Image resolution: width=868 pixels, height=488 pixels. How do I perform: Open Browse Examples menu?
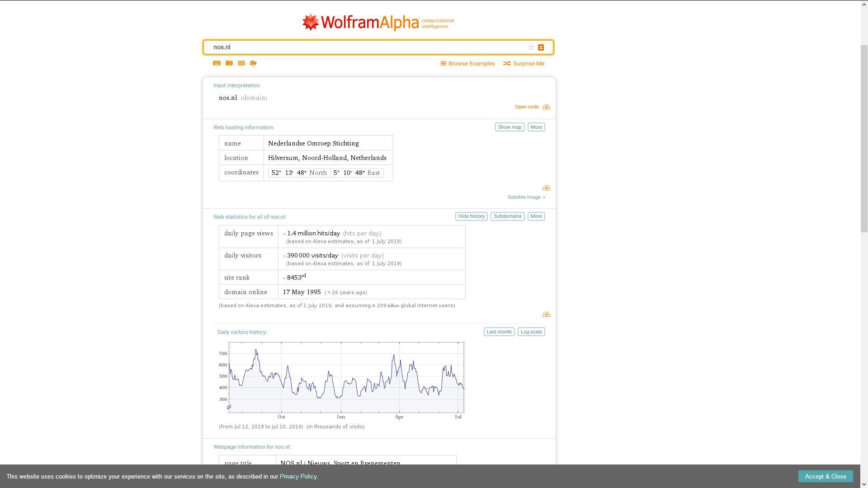(467, 64)
